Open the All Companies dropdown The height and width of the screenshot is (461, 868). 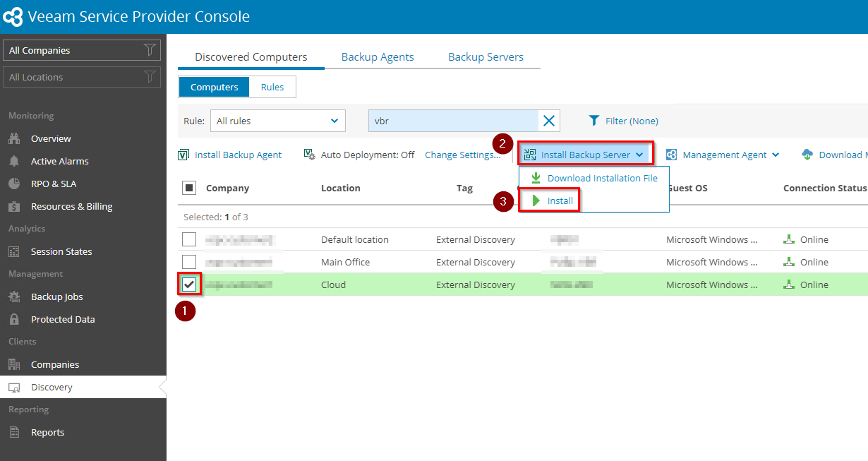click(82, 50)
